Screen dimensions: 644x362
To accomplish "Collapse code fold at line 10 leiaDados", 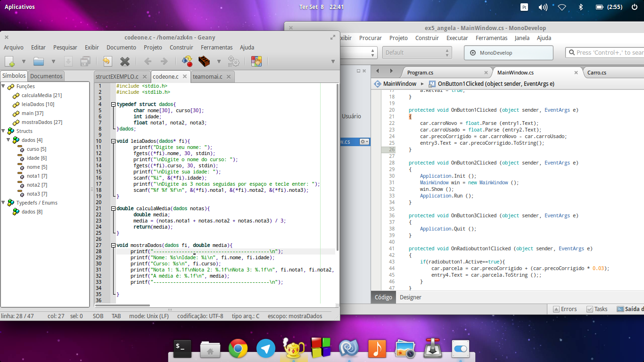I will point(113,141).
